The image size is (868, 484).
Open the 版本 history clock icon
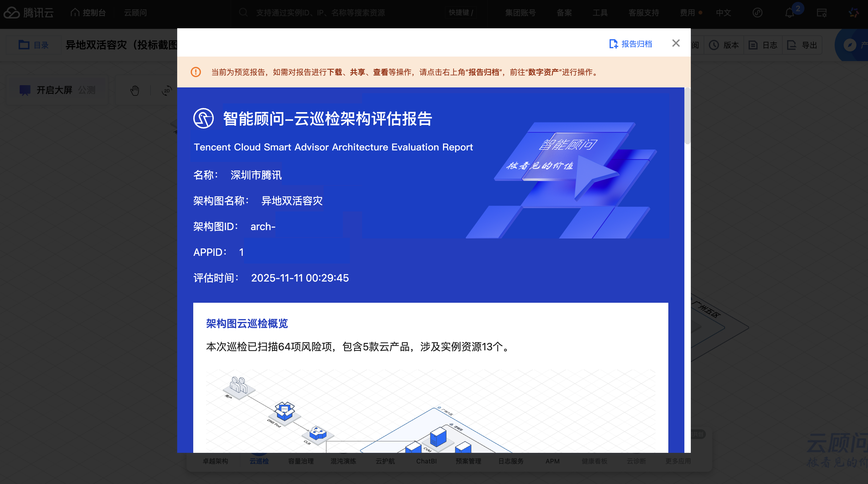tap(714, 45)
